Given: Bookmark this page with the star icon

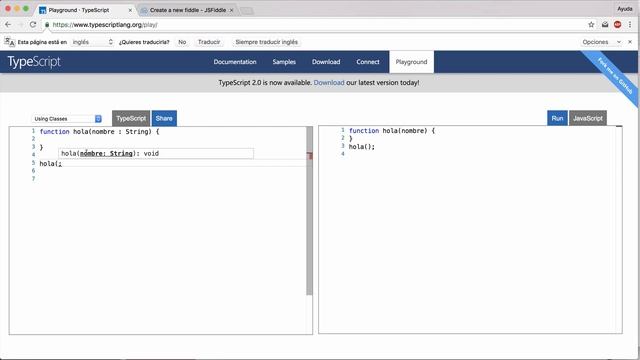Looking at the screenshot, I should 591,25.
